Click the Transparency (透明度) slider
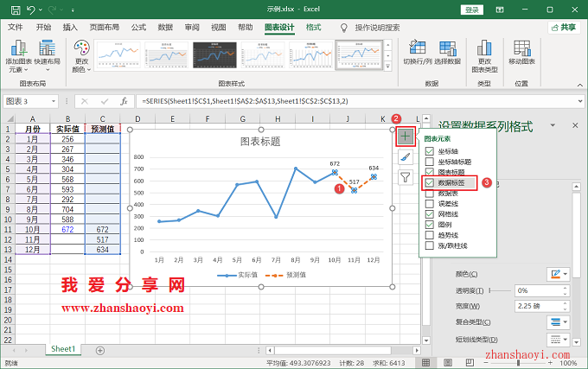The image size is (588, 369). point(501,290)
